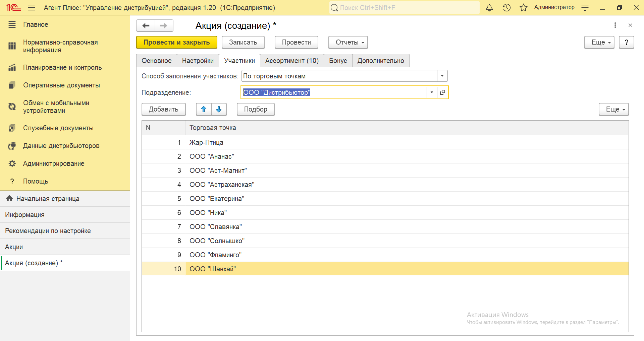Viewport: 644px width, 341px height.
Task: Click the Записать button
Action: tap(243, 42)
